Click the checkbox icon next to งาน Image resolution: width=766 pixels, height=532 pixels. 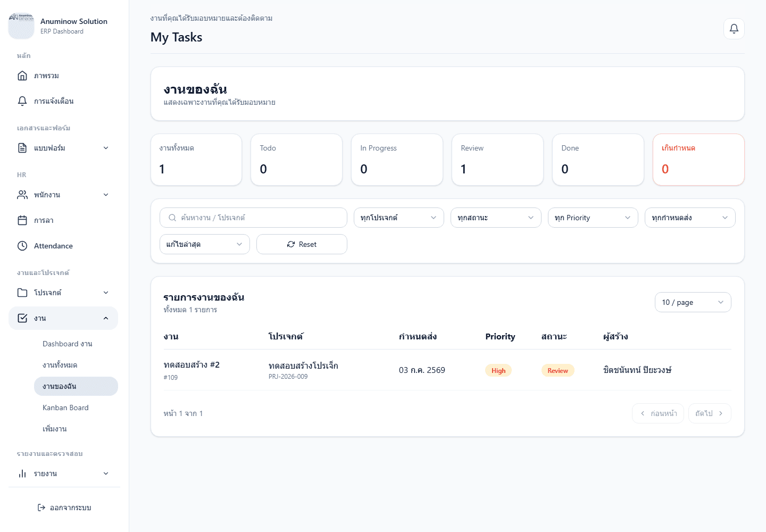[22, 318]
